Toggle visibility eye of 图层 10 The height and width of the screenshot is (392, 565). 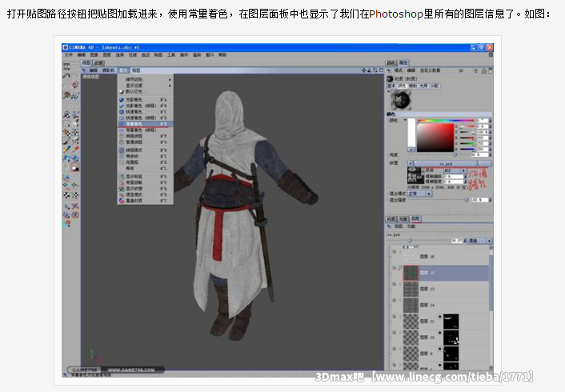pyautogui.click(x=395, y=333)
